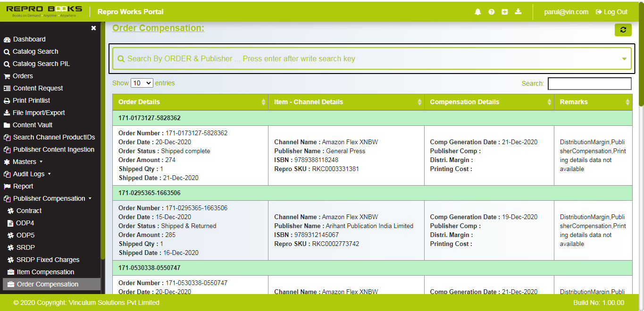Select File Import/Export in the sidebar
The height and width of the screenshot is (311, 644).
click(x=41, y=113)
